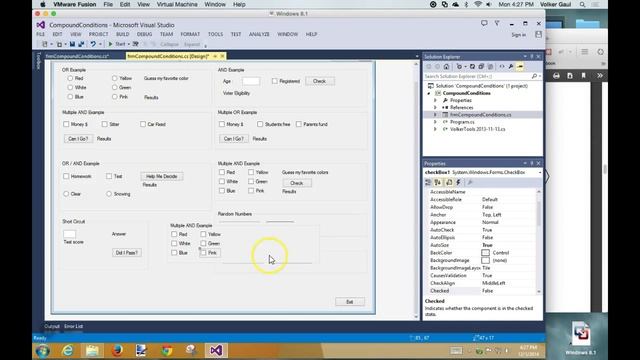Collapse the CompoundConditions project node

tap(429, 93)
